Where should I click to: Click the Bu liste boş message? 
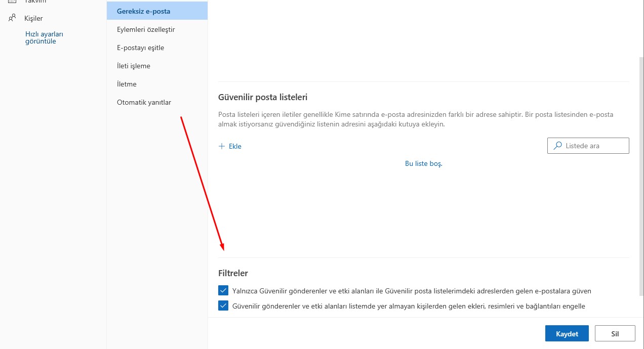[423, 163]
